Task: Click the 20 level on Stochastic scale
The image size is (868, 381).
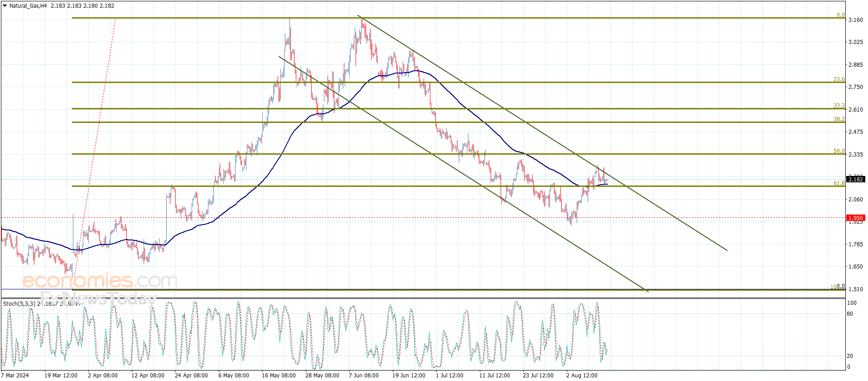Action: pyautogui.click(x=850, y=356)
